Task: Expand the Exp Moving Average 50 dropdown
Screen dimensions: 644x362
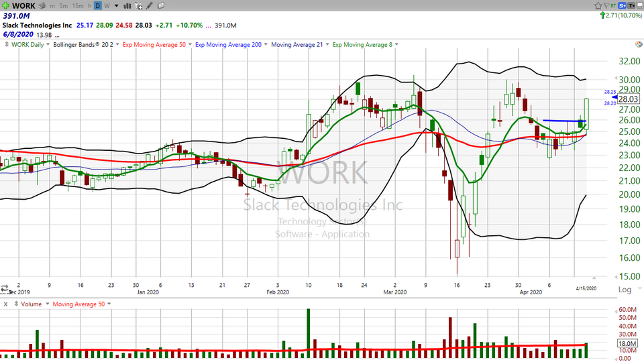Action: pyautogui.click(x=190, y=45)
